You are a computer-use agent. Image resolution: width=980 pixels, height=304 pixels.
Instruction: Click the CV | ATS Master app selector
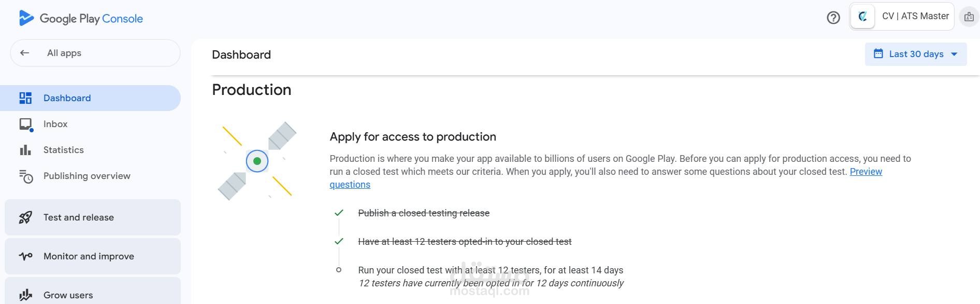click(902, 17)
